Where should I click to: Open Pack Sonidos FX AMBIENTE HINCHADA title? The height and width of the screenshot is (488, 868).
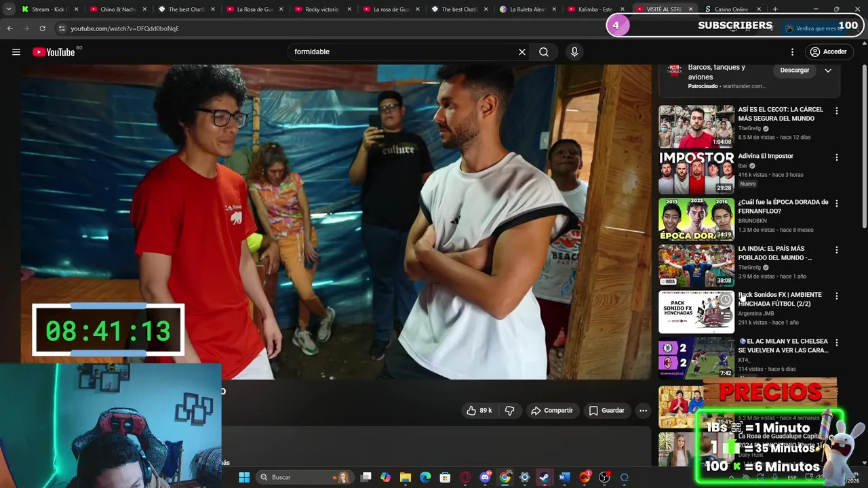coord(780,299)
